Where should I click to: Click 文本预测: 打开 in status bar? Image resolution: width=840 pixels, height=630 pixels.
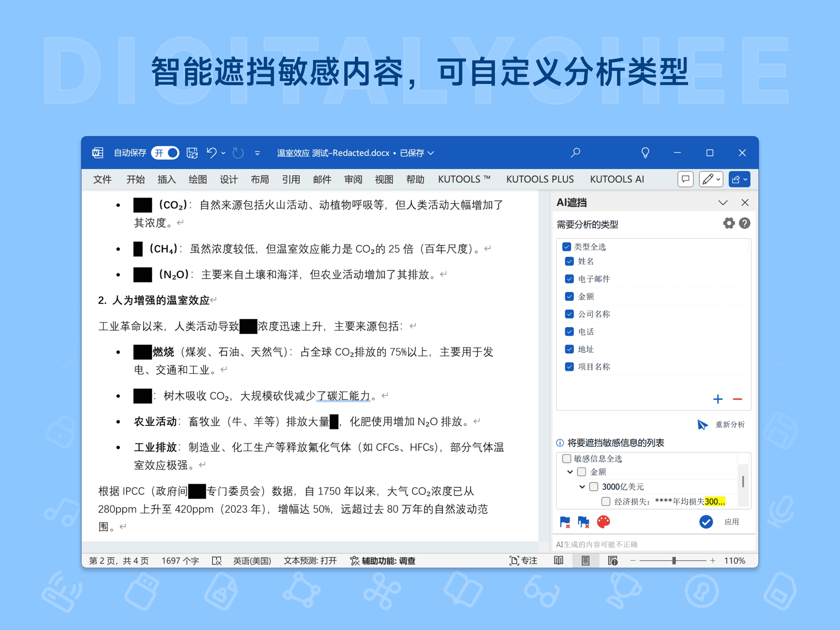click(310, 561)
